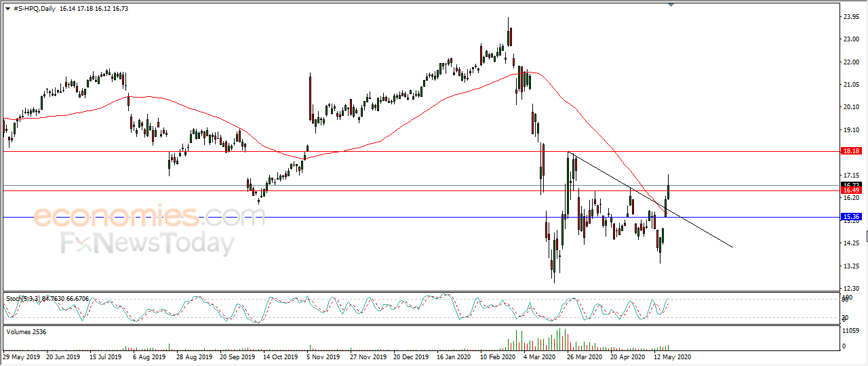The image size is (868, 366).
Task: Click the red 16.49 price level label
Action: click(851, 191)
